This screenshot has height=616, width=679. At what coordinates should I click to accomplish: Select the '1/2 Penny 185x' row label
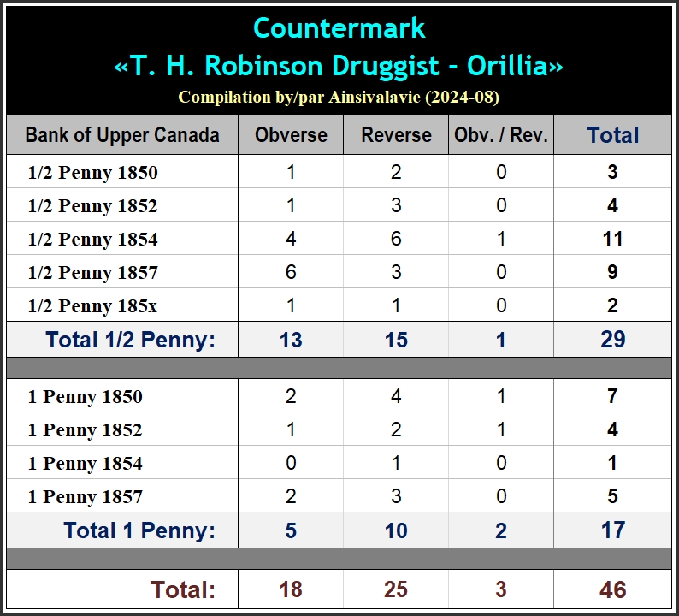pyautogui.click(x=92, y=305)
